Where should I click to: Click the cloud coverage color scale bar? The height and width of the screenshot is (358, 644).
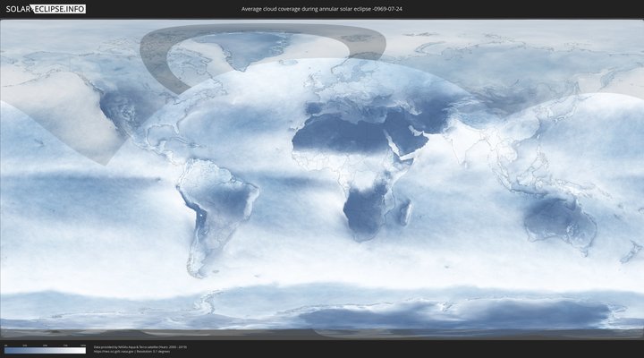click(x=45, y=351)
